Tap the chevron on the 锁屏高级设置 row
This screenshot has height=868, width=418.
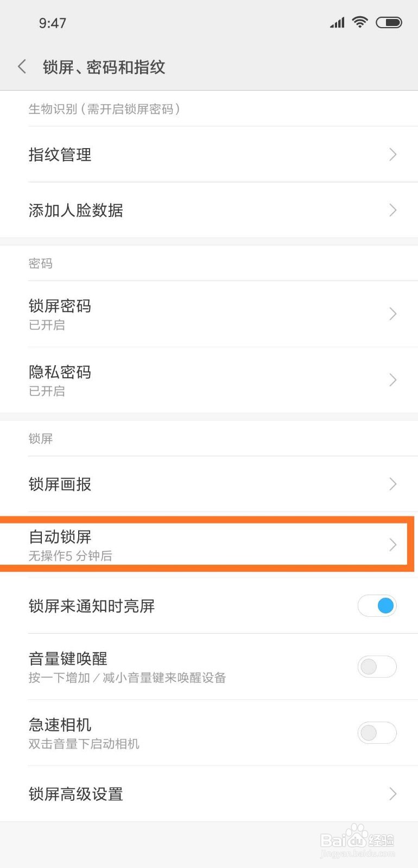pos(393,794)
